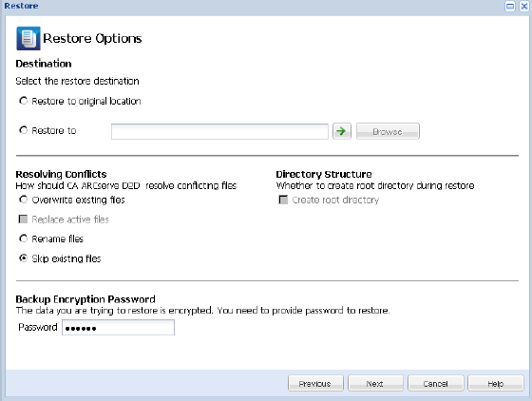Choose Overwrite existing files
Screen dimensions: 532x401
pyautogui.click(x=23, y=200)
